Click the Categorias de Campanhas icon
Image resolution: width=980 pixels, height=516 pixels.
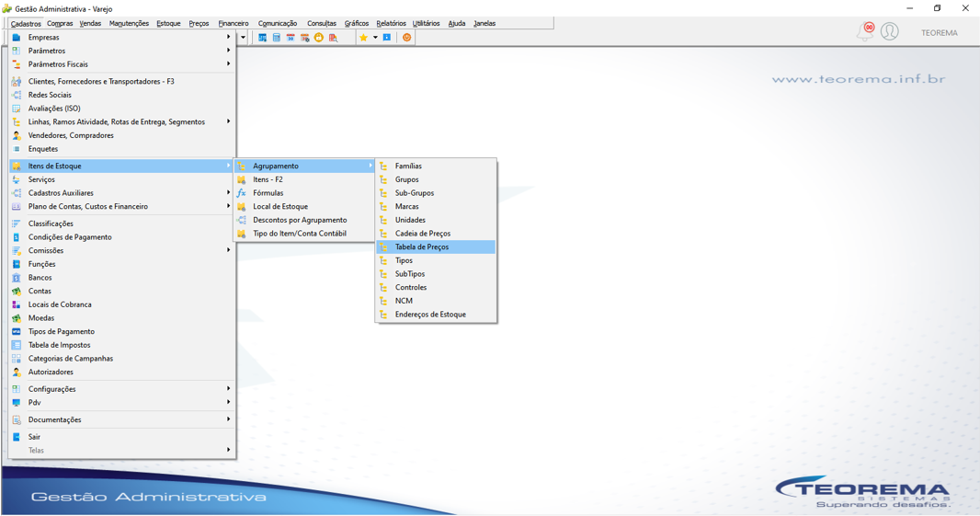pyautogui.click(x=17, y=359)
